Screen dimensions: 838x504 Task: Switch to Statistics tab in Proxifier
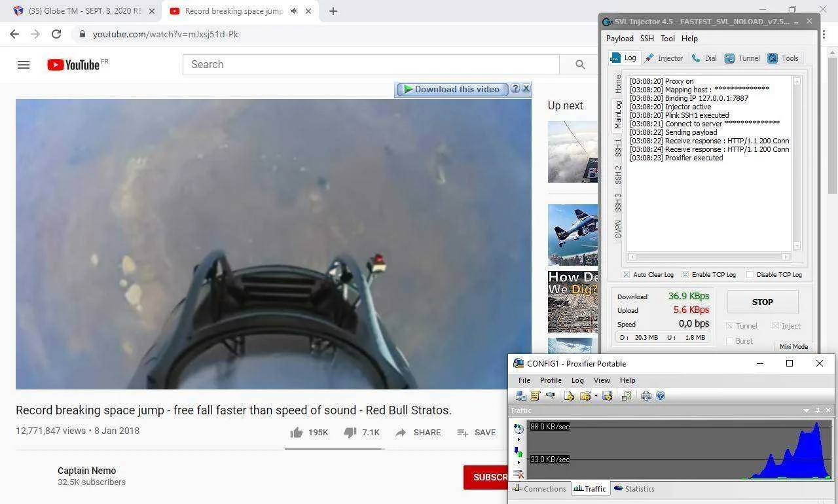click(x=633, y=489)
